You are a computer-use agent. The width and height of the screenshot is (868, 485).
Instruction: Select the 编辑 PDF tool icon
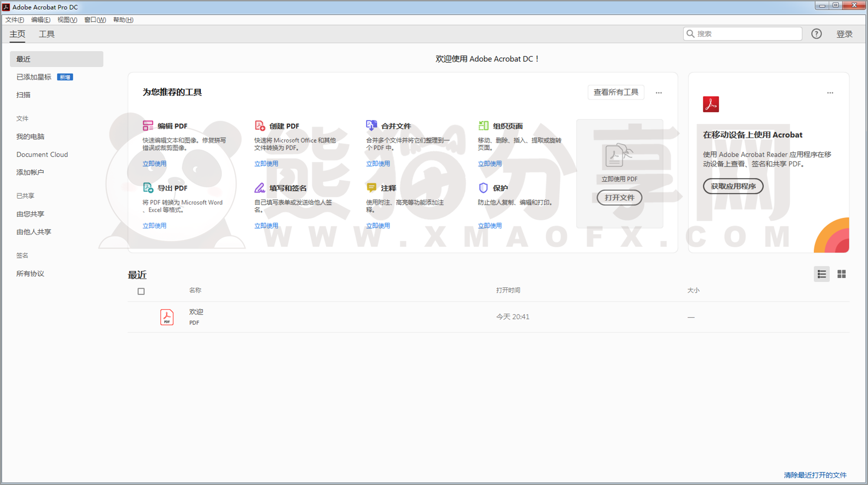coord(148,125)
